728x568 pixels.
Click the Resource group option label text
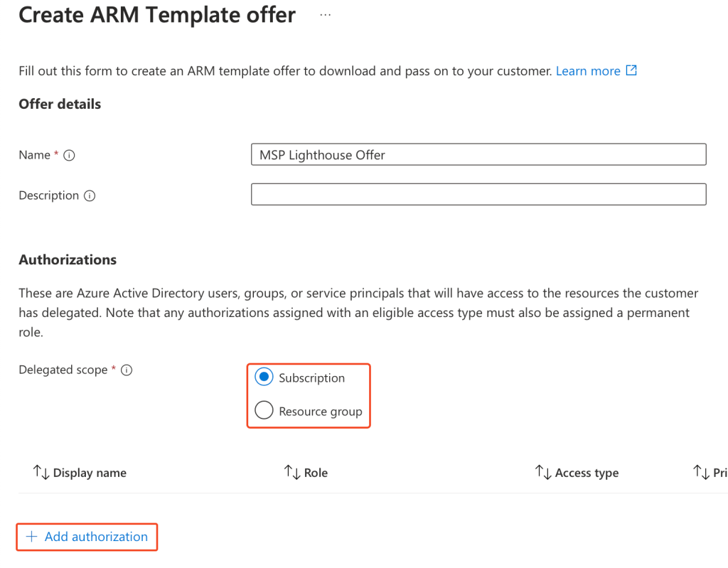(x=320, y=412)
